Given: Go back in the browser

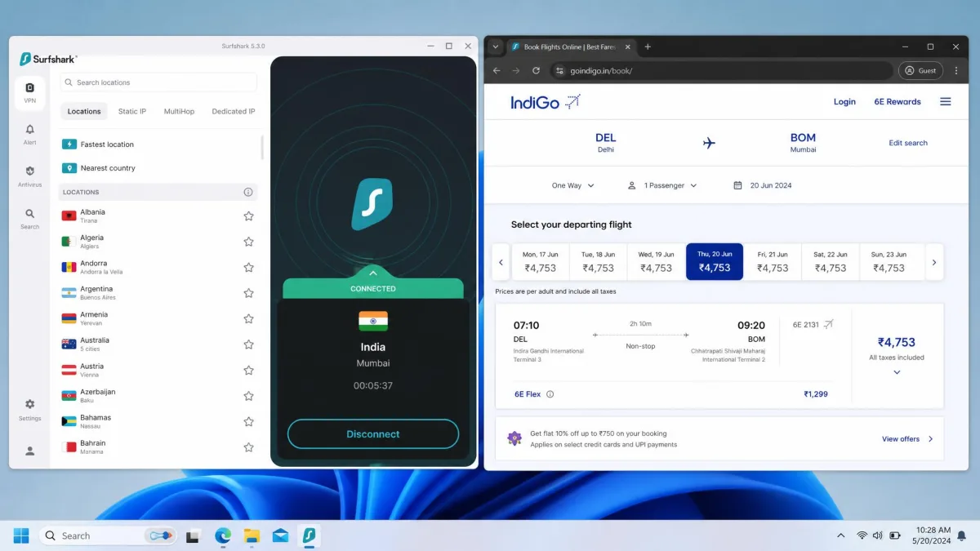Looking at the screenshot, I should (x=497, y=71).
